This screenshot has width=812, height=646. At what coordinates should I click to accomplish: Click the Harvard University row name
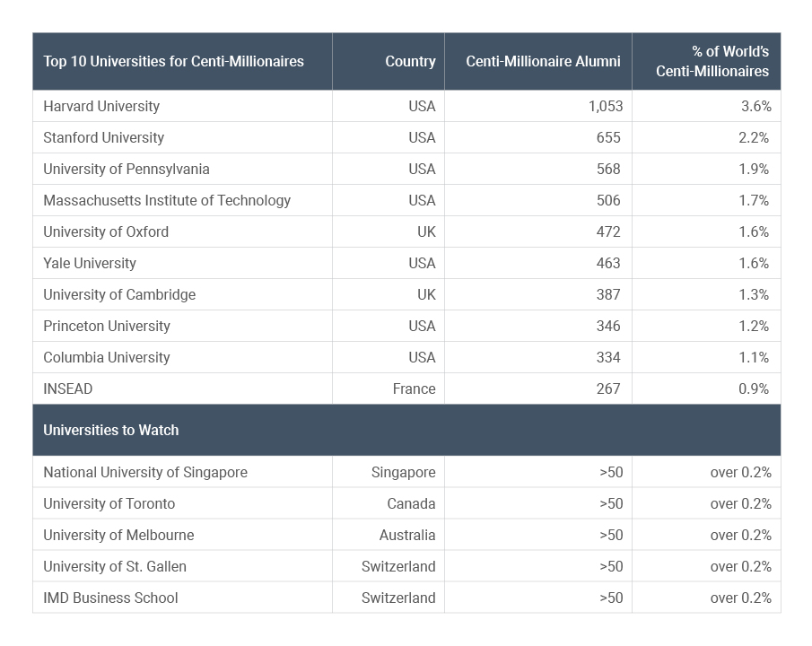[101, 106]
